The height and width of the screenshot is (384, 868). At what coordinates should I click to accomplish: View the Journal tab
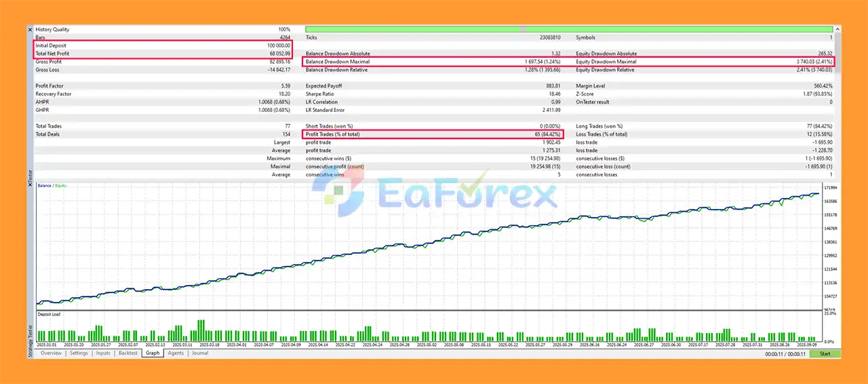[x=200, y=353]
